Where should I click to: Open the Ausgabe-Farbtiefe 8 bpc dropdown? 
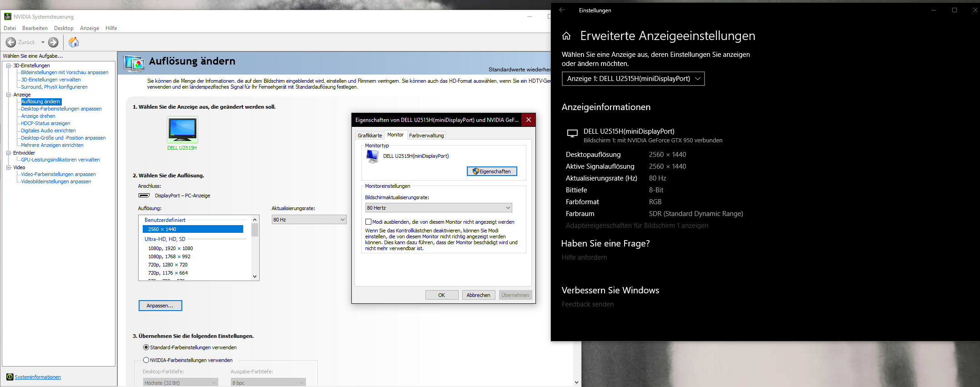[268, 383]
